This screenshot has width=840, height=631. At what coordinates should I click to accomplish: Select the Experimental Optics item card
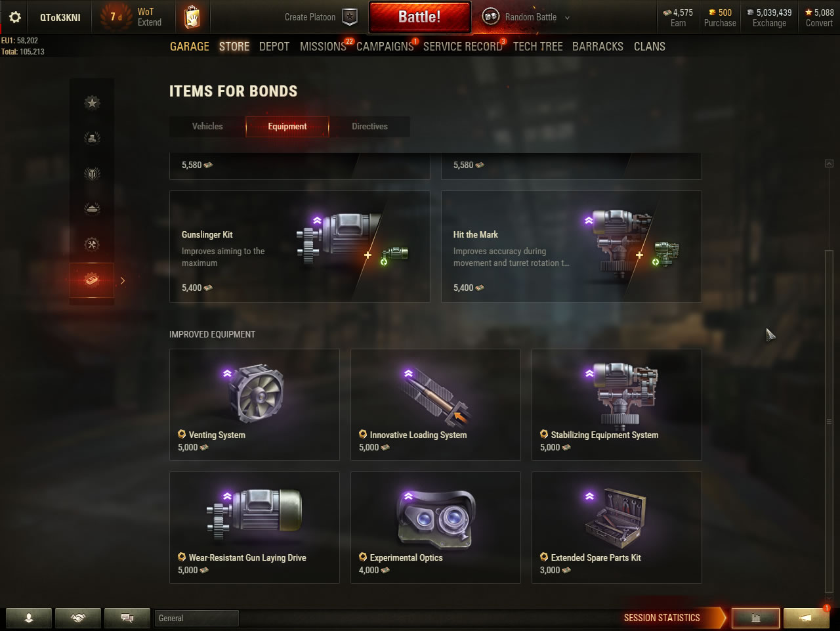pyautogui.click(x=436, y=527)
